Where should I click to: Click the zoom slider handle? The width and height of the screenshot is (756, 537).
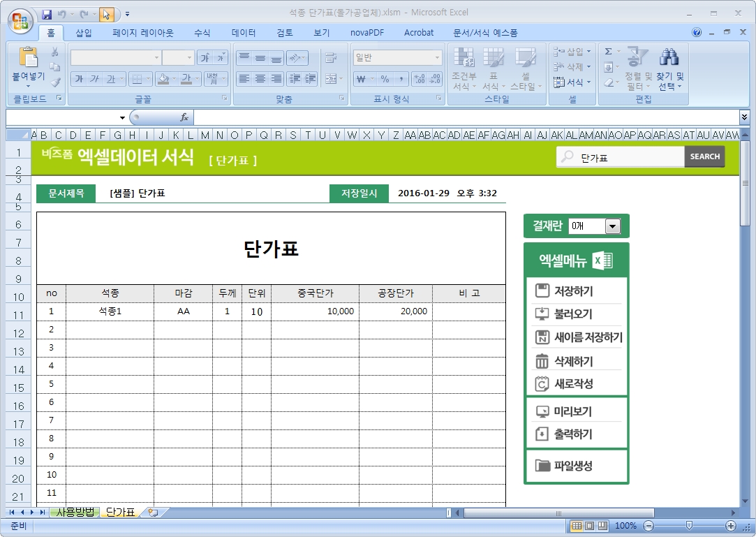point(689,526)
